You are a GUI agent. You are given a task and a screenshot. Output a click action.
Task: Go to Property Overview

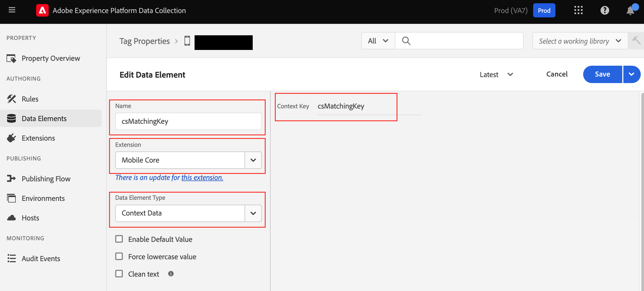[x=51, y=58]
